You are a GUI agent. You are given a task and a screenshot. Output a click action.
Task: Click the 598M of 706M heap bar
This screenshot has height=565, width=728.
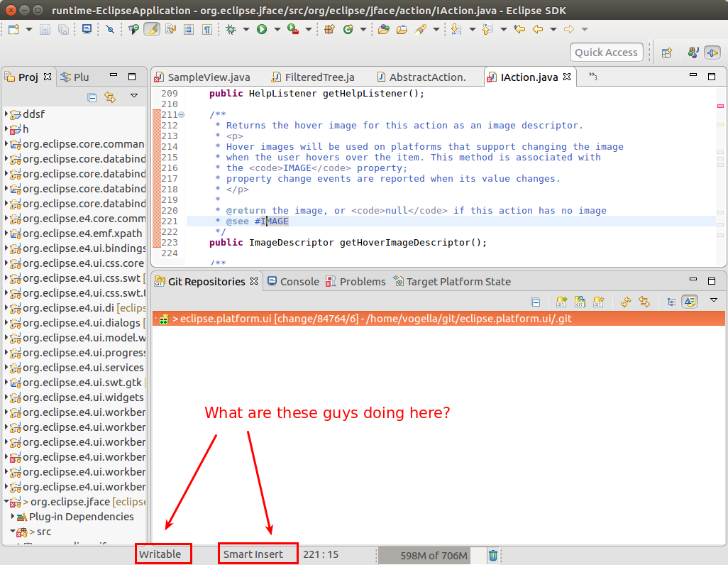click(432, 555)
